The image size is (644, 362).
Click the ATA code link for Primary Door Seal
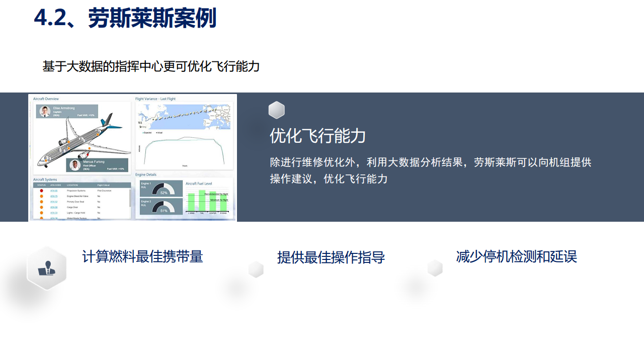tap(54, 202)
